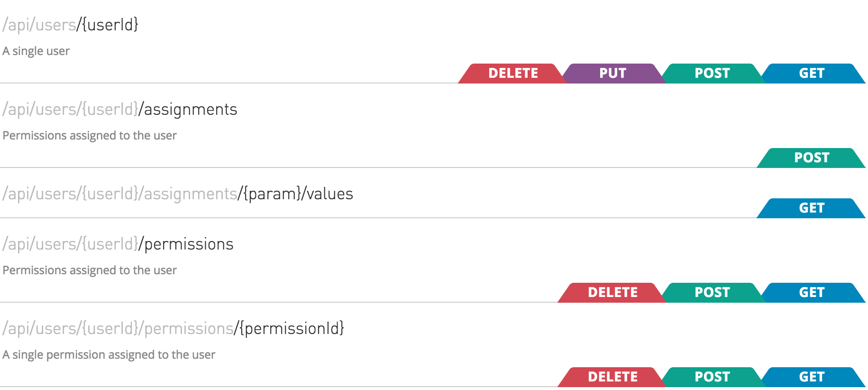Choose POST on /api/users/{userId}/permissions
The height and width of the screenshot is (390, 868).
(x=712, y=292)
